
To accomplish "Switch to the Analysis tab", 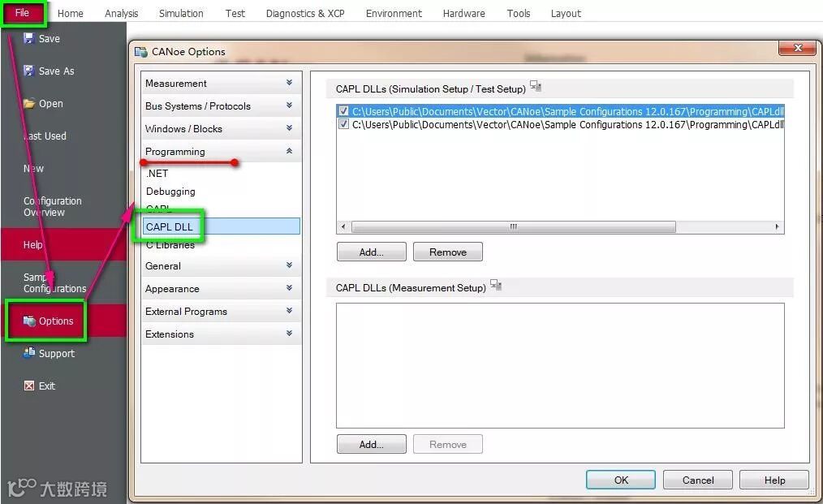I will click(x=121, y=13).
